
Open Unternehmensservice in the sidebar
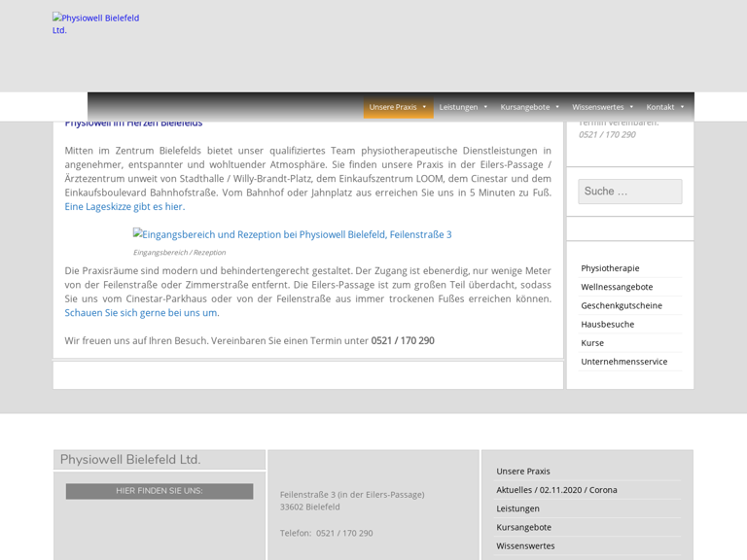point(624,362)
